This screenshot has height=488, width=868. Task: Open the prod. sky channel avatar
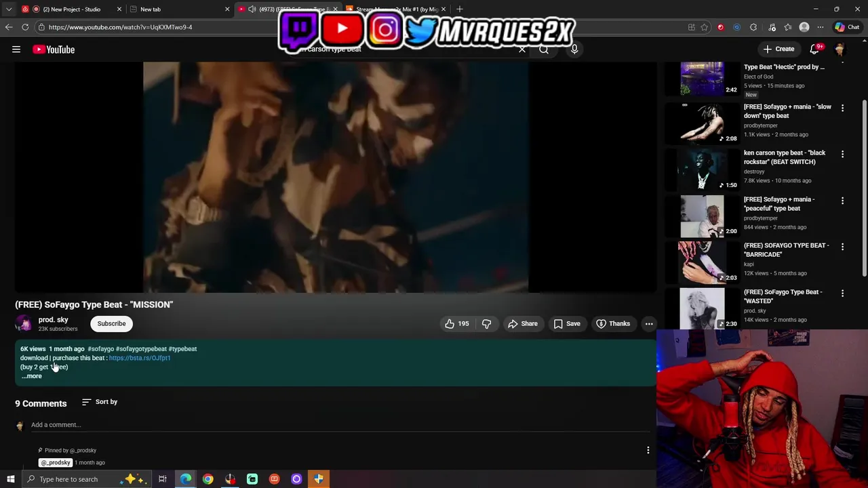[x=24, y=324]
